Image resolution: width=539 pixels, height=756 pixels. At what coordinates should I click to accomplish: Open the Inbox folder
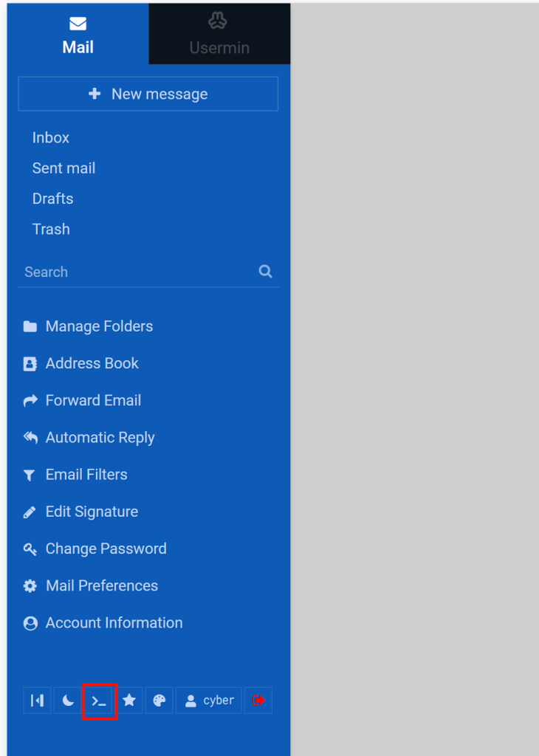click(x=51, y=138)
